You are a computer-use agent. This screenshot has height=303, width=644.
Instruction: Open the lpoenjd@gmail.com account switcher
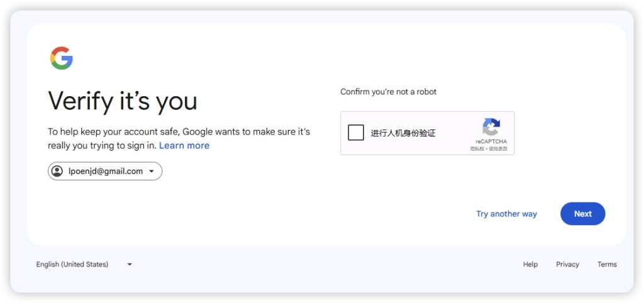pyautogui.click(x=105, y=171)
